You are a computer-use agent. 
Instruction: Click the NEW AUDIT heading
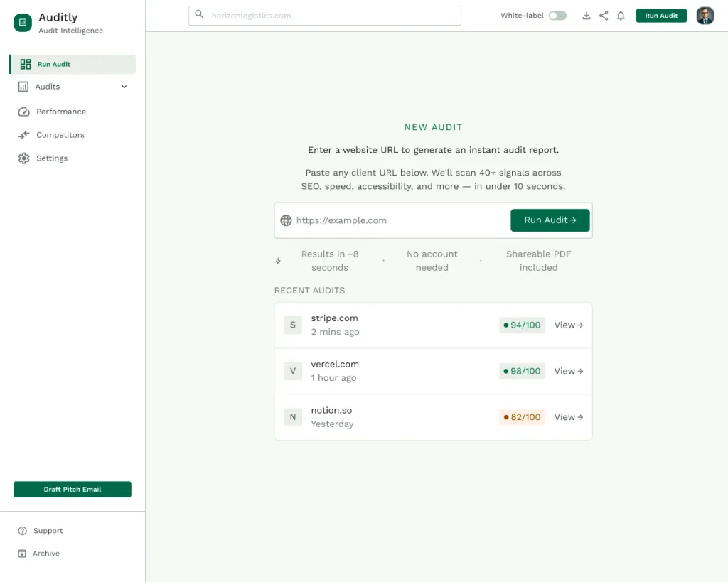433,127
